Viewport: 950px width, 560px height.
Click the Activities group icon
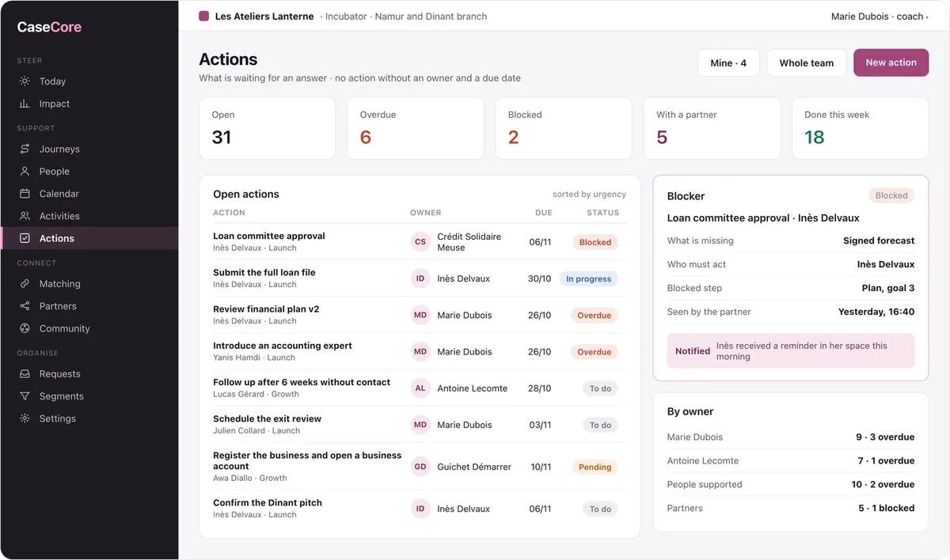[25, 216]
